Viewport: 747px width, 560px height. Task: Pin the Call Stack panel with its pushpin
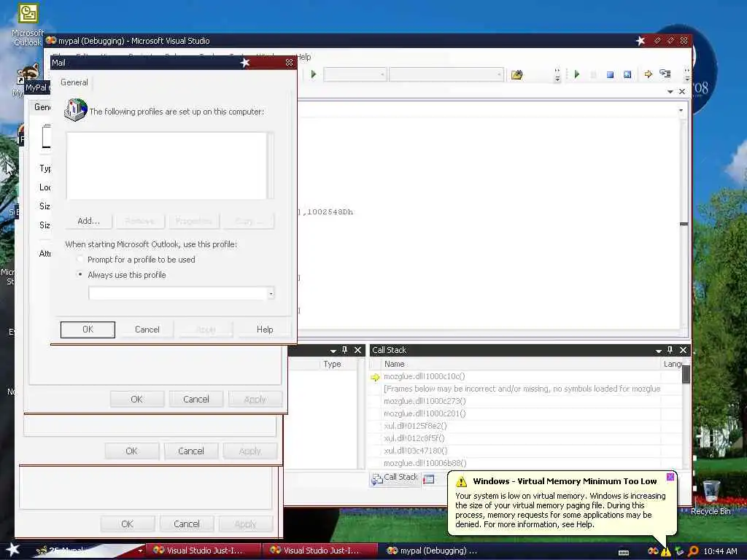point(670,350)
